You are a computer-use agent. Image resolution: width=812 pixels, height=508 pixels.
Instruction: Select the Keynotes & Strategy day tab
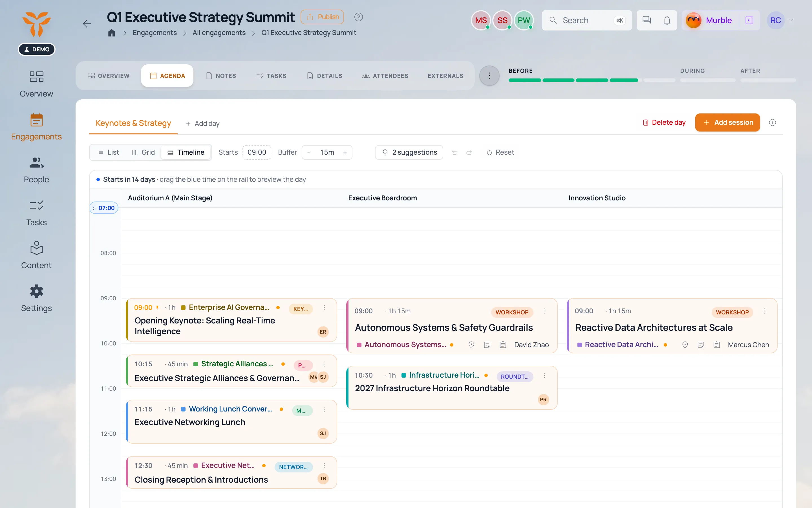133,123
